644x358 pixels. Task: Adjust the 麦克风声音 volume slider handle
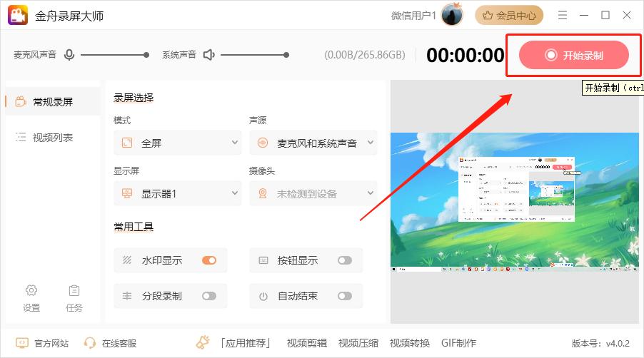tap(146, 54)
